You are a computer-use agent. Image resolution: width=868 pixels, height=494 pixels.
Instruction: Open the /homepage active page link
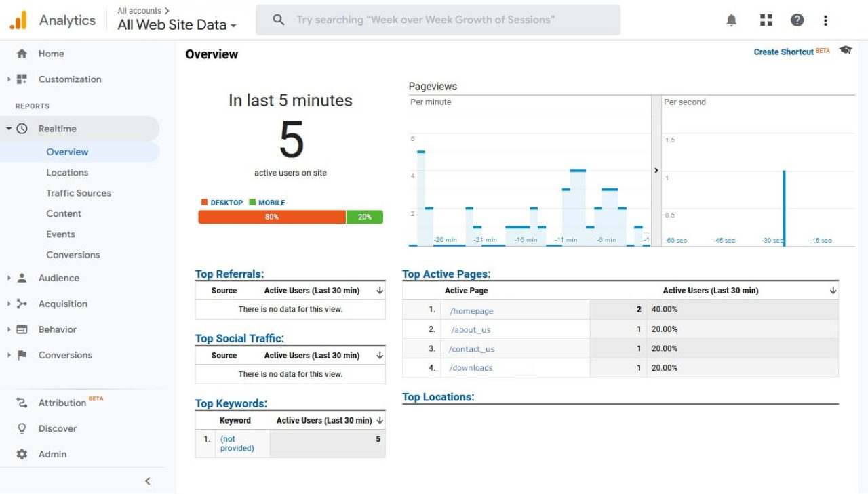coord(471,311)
